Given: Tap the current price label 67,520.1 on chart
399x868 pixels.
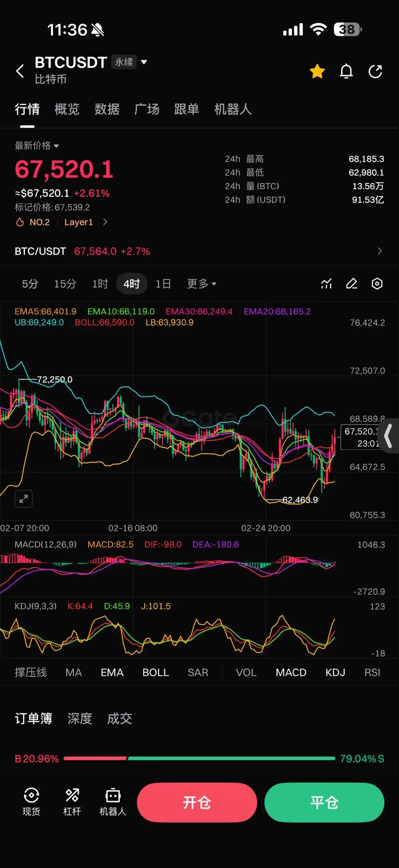Looking at the screenshot, I should click(x=361, y=437).
